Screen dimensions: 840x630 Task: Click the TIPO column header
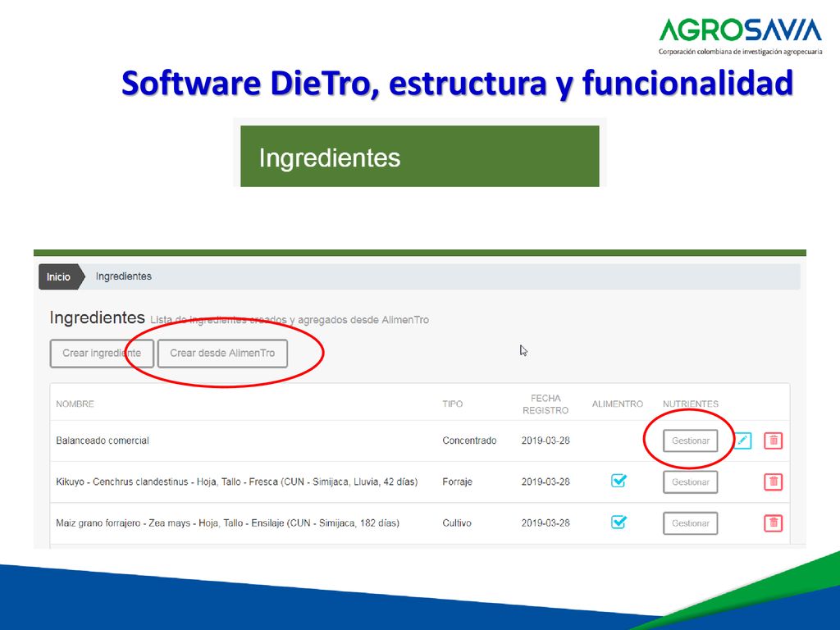(x=452, y=404)
